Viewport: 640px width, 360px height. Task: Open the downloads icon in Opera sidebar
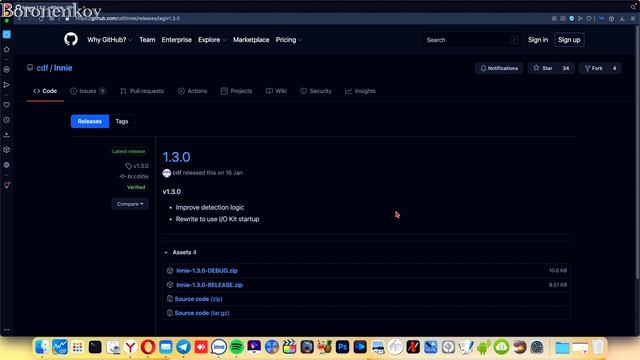click(7, 135)
